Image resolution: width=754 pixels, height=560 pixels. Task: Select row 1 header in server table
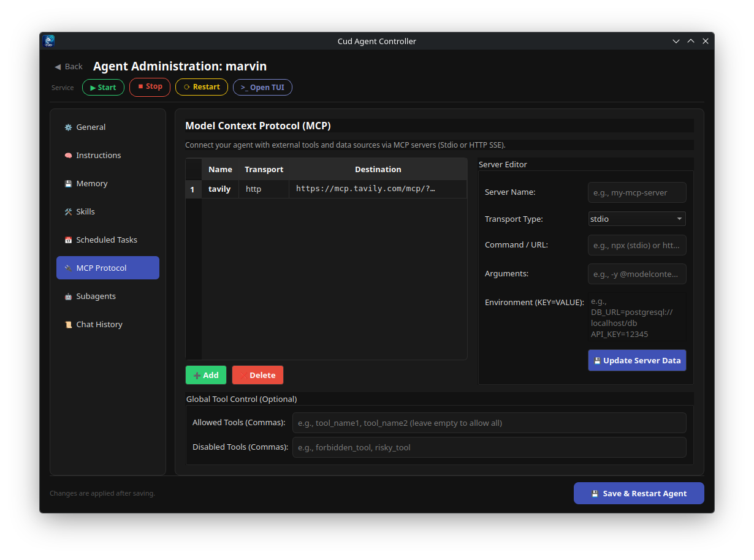(194, 189)
